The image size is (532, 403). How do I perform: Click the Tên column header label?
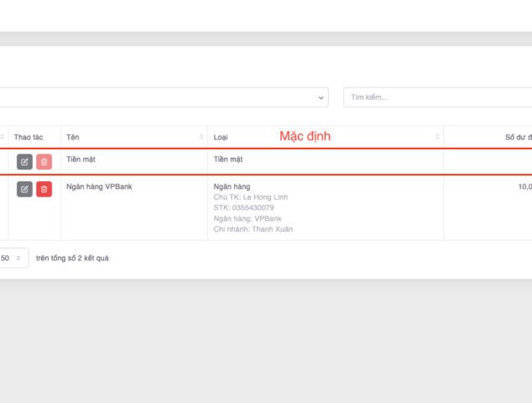(x=73, y=137)
